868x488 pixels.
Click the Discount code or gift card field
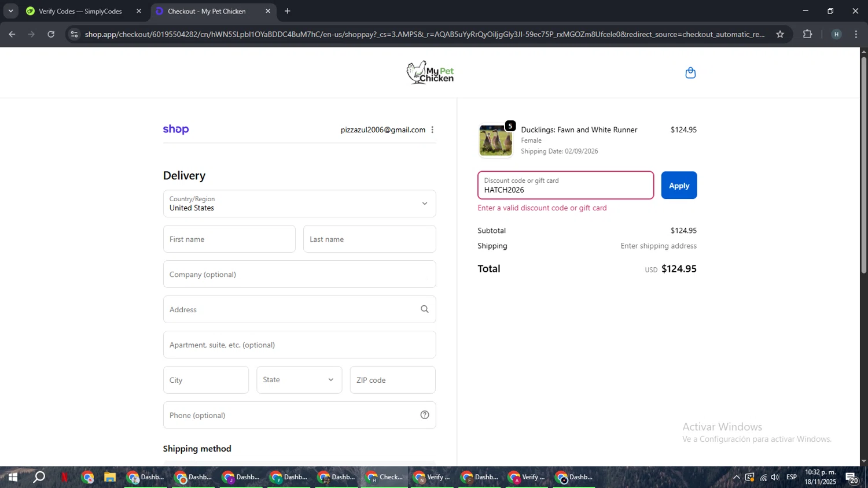[565, 185]
